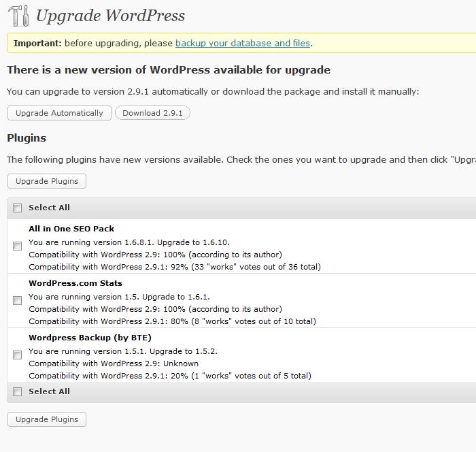This screenshot has width=476, height=452.
Task: Click SEO Pack 'WordPress 2.9: 100%' line
Action: 156,255
